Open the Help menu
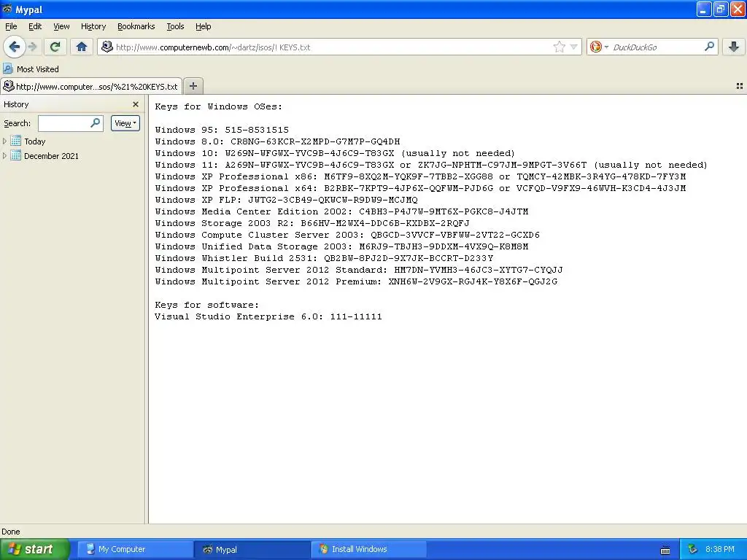Screen dimensions: 747x560 tap(204, 26)
